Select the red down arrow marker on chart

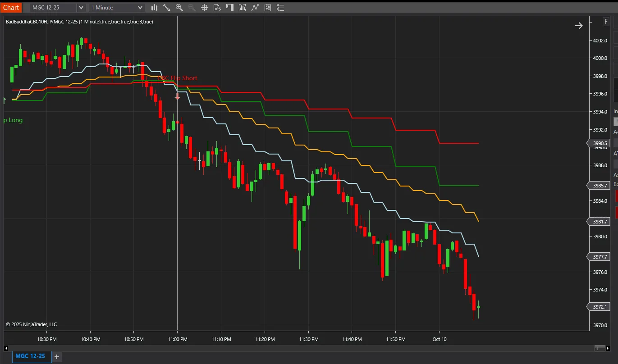(177, 96)
